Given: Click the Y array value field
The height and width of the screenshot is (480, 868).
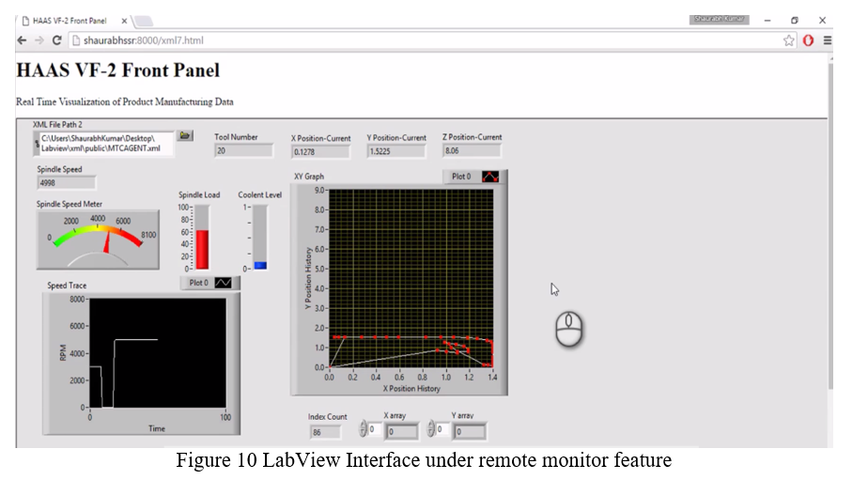Looking at the screenshot, I should (x=470, y=432).
